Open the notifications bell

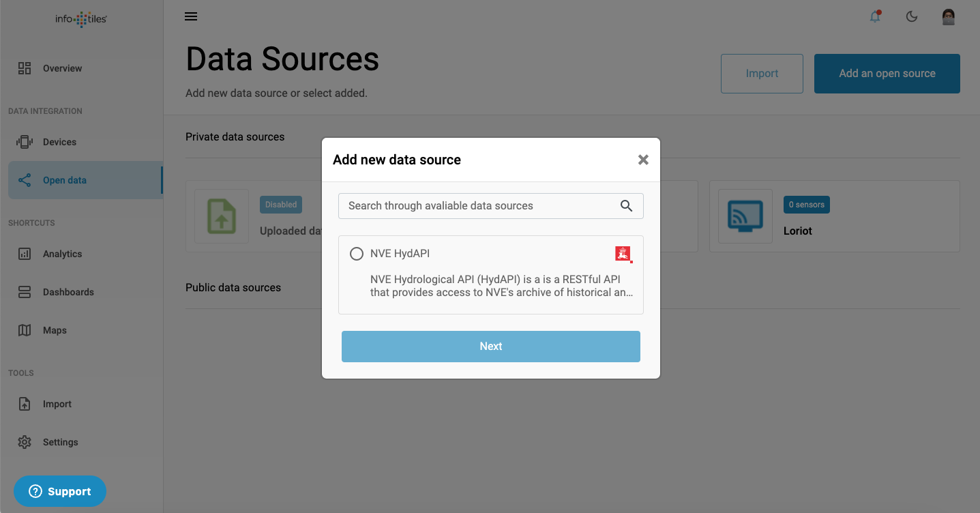click(x=875, y=17)
